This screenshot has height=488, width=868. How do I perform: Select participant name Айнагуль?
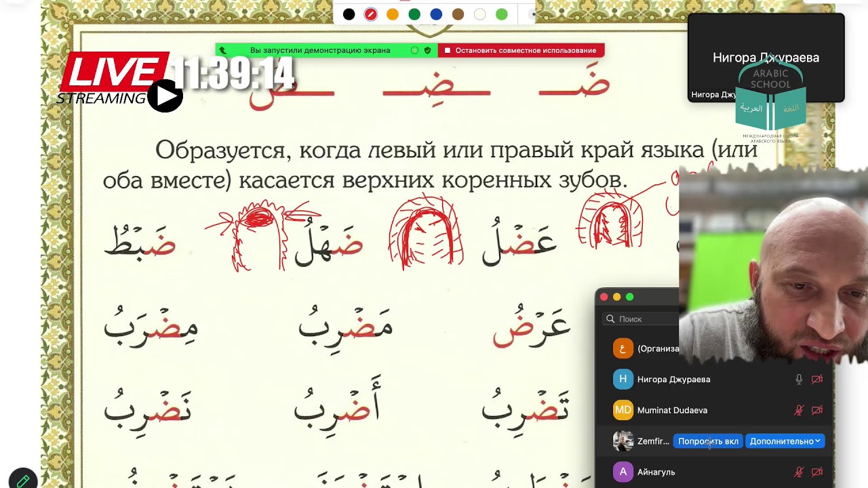point(656,472)
